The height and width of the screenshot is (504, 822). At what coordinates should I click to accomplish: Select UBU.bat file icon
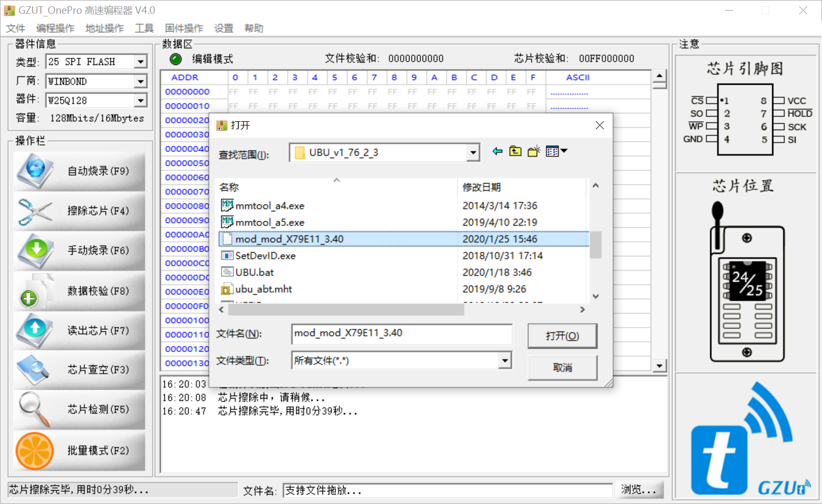[227, 272]
